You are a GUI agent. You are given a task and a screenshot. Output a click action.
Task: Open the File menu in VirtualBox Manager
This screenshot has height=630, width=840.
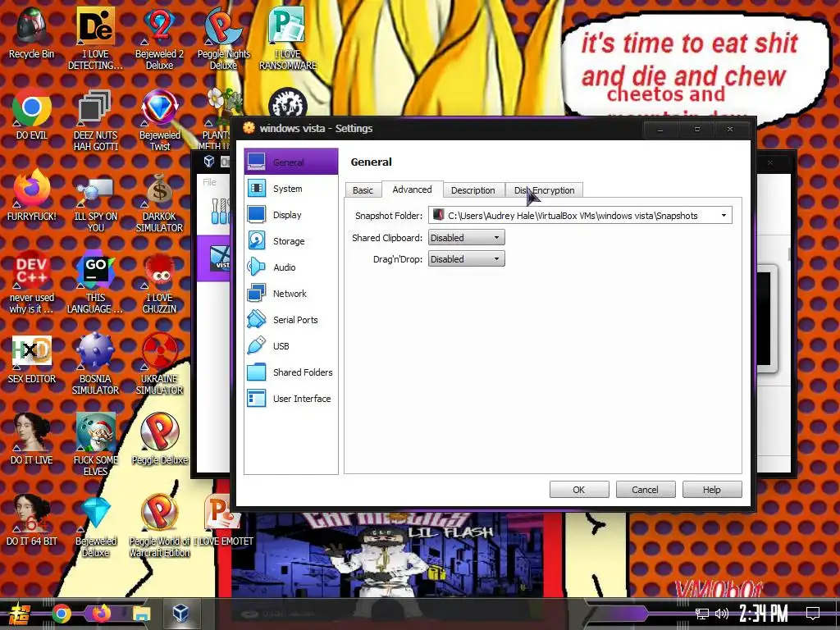pos(209,182)
